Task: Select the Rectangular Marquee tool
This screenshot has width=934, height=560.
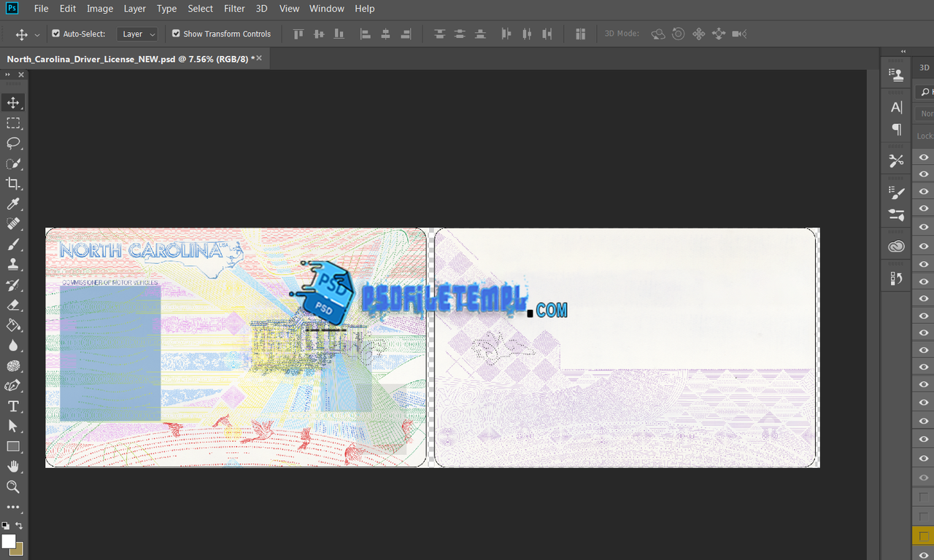Action: [x=13, y=123]
